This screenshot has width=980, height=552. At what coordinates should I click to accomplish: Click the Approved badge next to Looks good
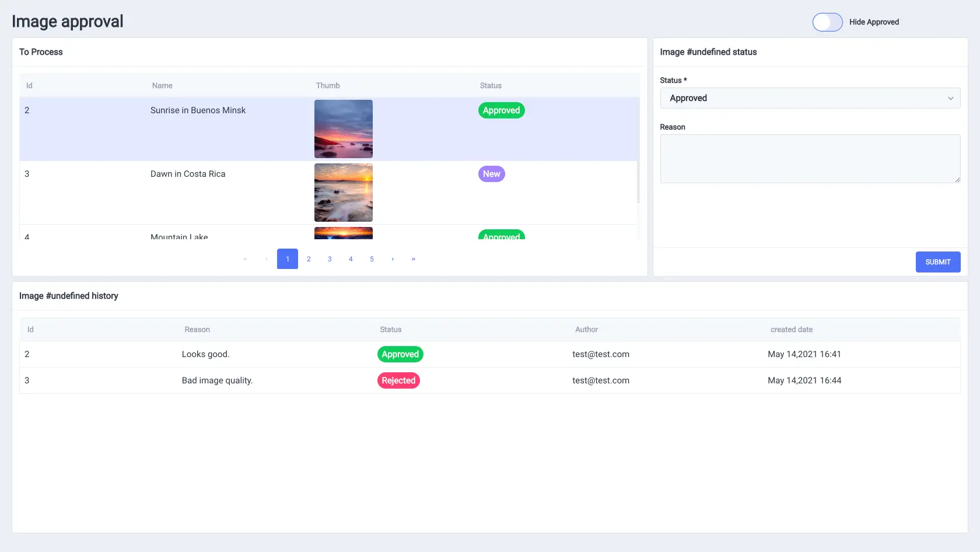point(400,354)
